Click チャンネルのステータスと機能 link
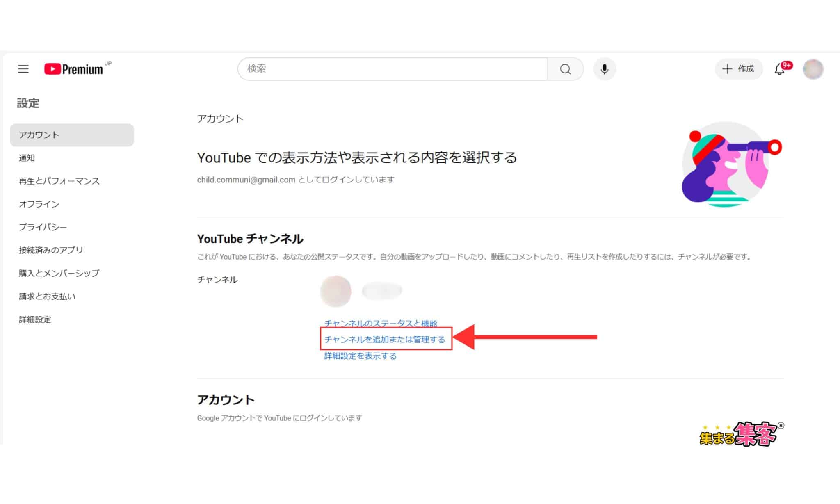This screenshot has height=504, width=840. (x=380, y=323)
